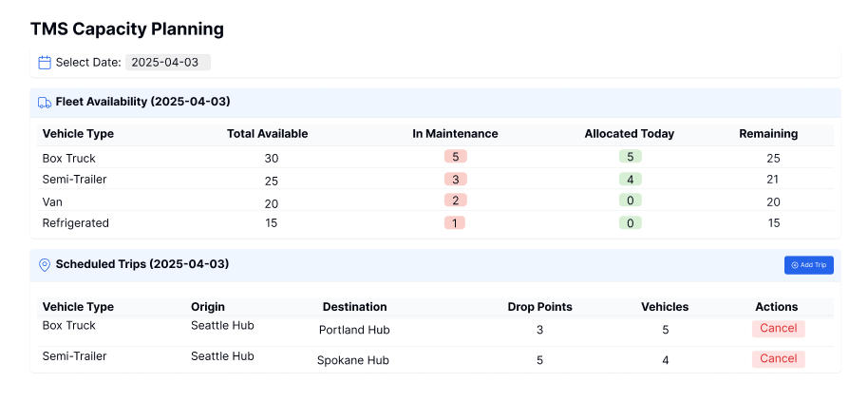Cancel the Box Truck trip to Portland Hub
Screen dimensions: 868x402
(778, 329)
